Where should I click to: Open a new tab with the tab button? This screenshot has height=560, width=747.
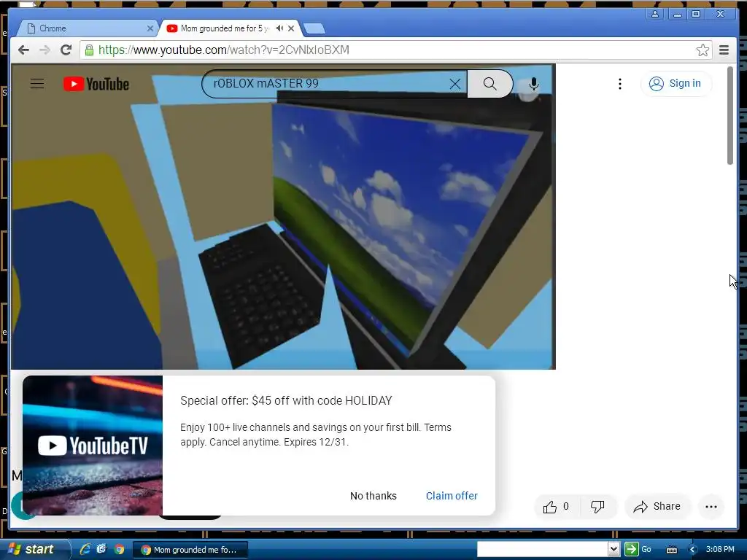click(x=314, y=29)
